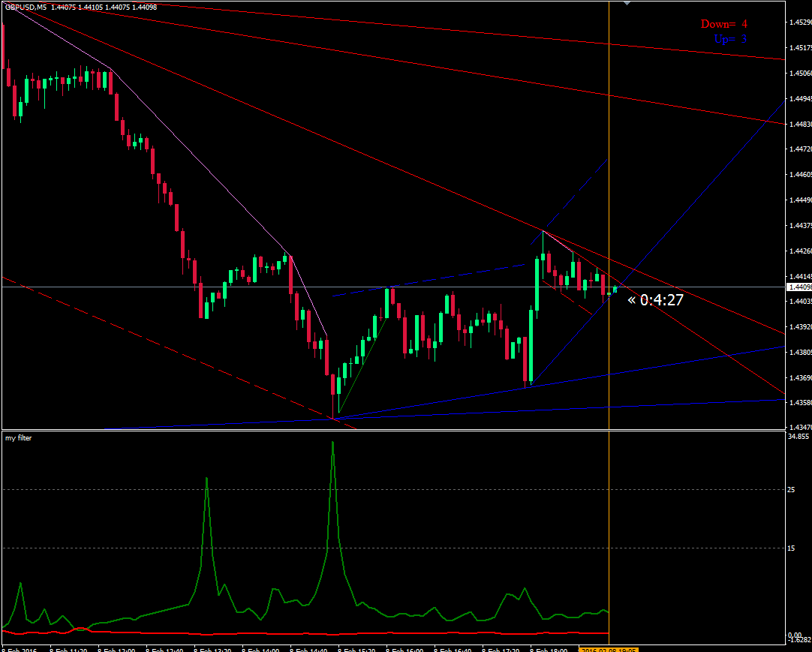Click the candle countdown timer '0:4:27'
This screenshot has width=812, height=652.
point(661,300)
